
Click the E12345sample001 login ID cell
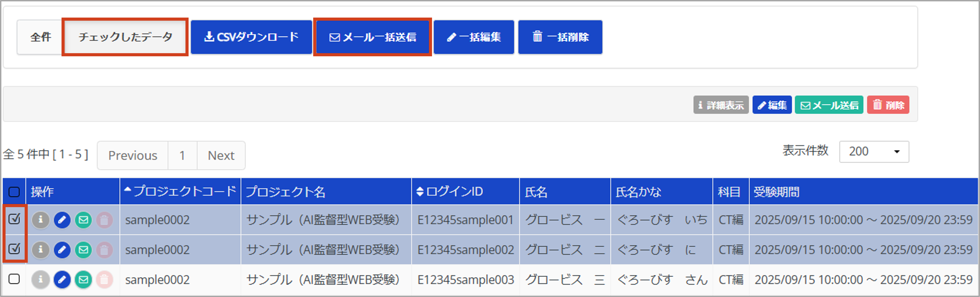pyautogui.click(x=465, y=220)
